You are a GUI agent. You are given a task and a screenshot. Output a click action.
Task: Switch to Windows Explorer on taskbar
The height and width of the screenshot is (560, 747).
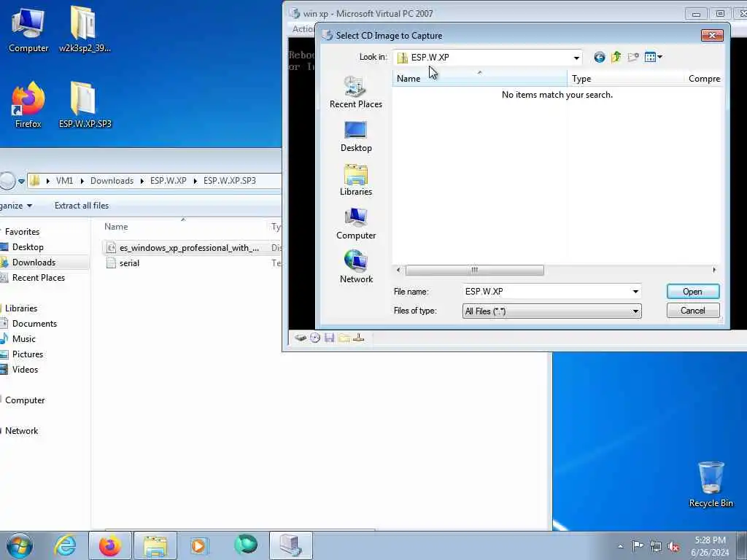coord(155,545)
